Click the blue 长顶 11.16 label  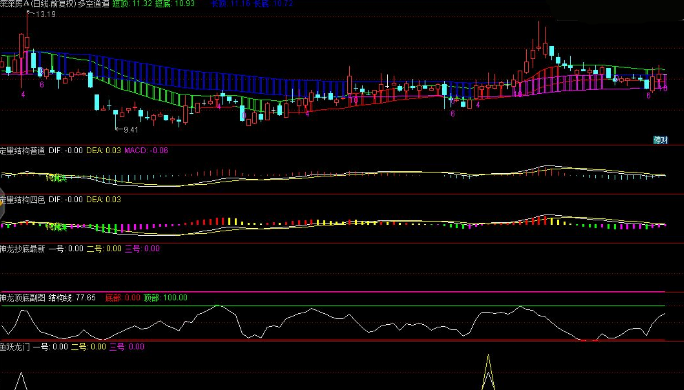pyautogui.click(x=231, y=3)
